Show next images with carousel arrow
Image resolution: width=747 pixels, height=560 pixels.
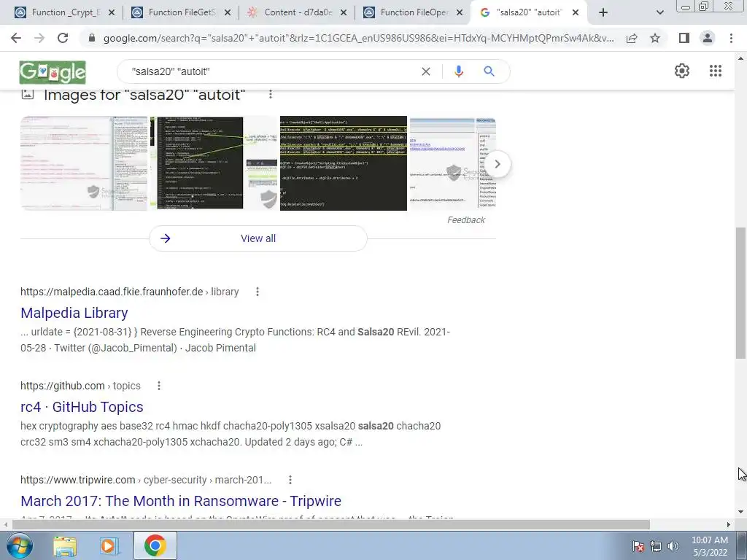[498, 164]
